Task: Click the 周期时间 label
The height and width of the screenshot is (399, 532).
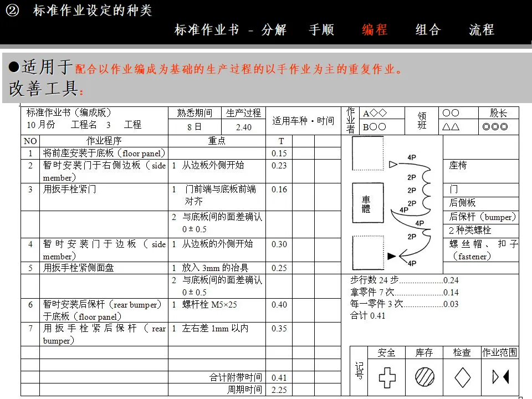Action: click(244, 390)
